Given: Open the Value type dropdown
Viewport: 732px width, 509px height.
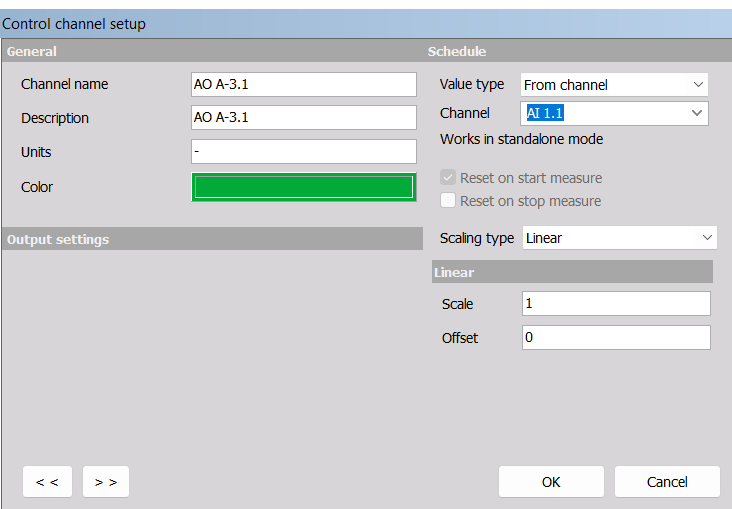Looking at the screenshot, I should coord(614,85).
